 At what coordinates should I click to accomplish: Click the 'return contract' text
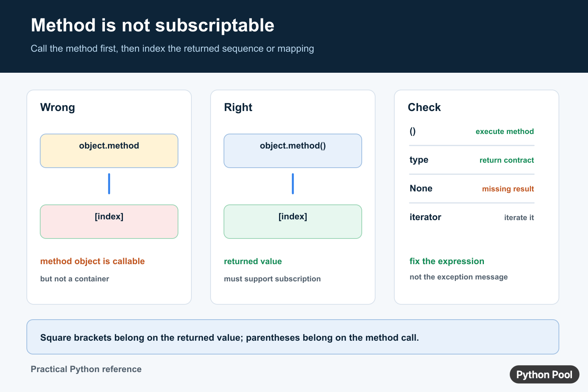(x=506, y=160)
